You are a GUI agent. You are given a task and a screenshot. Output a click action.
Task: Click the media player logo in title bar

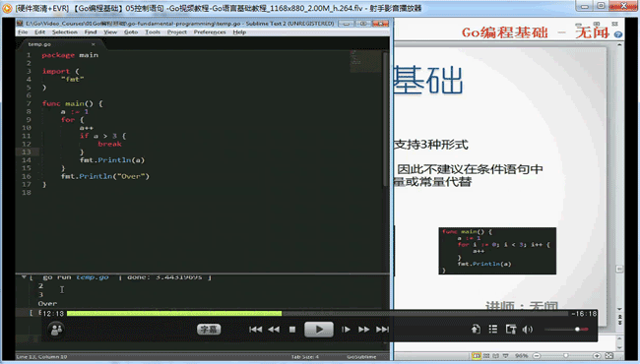point(7,8)
